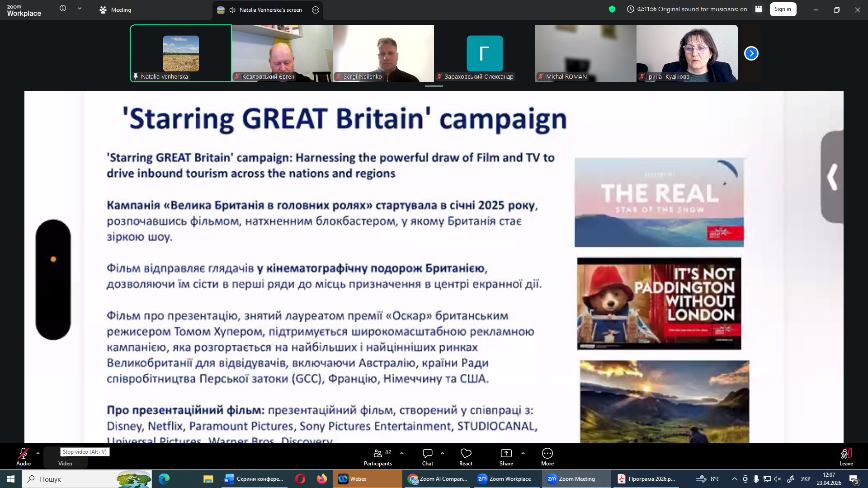Expand the Share options caret
868x488 pixels.
click(523, 453)
